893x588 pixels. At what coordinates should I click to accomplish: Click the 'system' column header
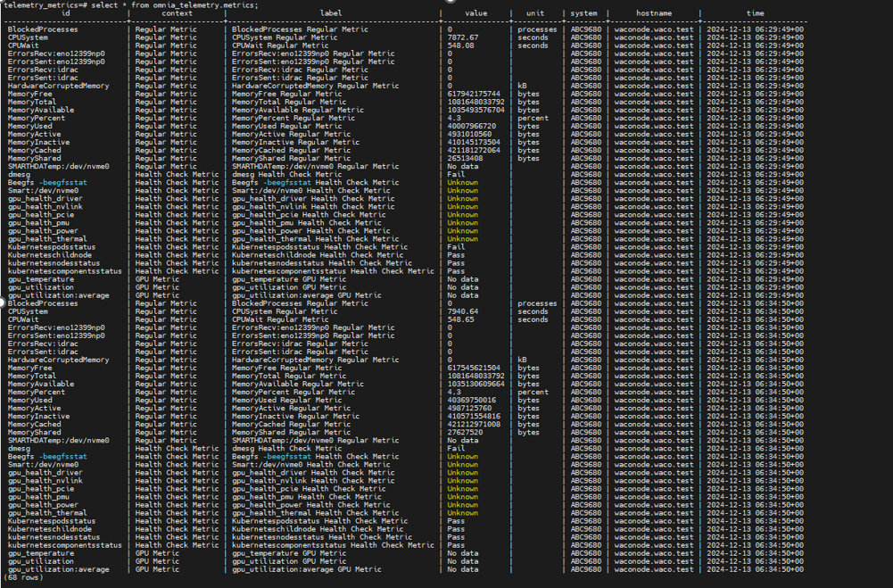pyautogui.click(x=584, y=13)
